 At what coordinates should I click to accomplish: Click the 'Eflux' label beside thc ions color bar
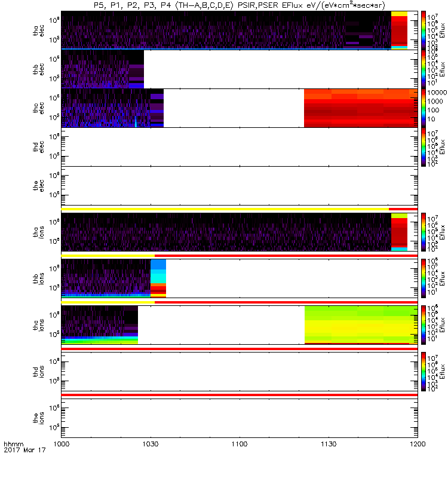(x=443, y=325)
